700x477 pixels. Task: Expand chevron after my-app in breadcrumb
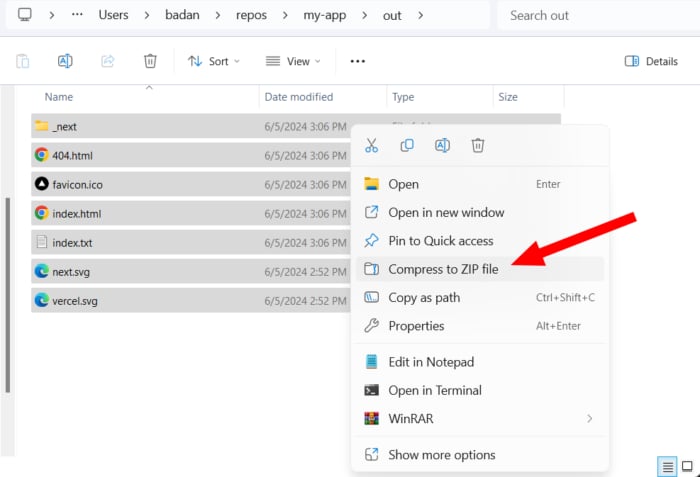(x=364, y=15)
